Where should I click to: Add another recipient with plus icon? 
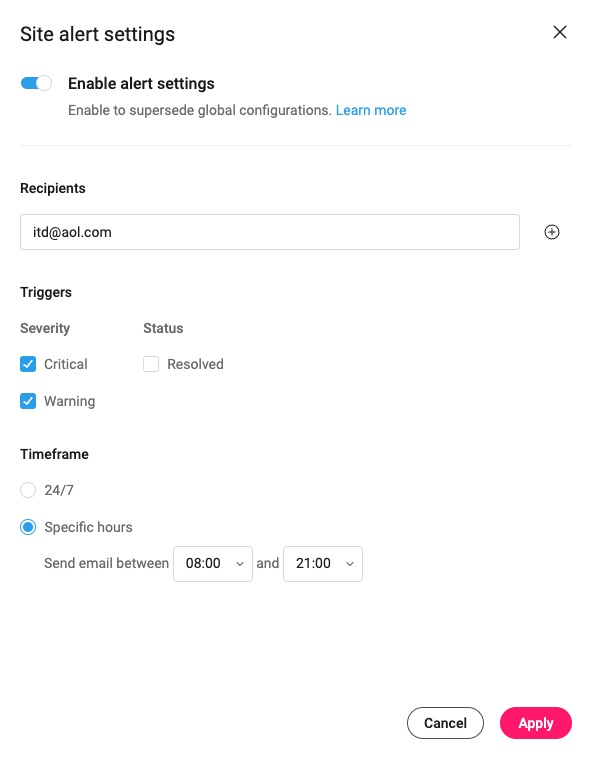pyautogui.click(x=551, y=232)
